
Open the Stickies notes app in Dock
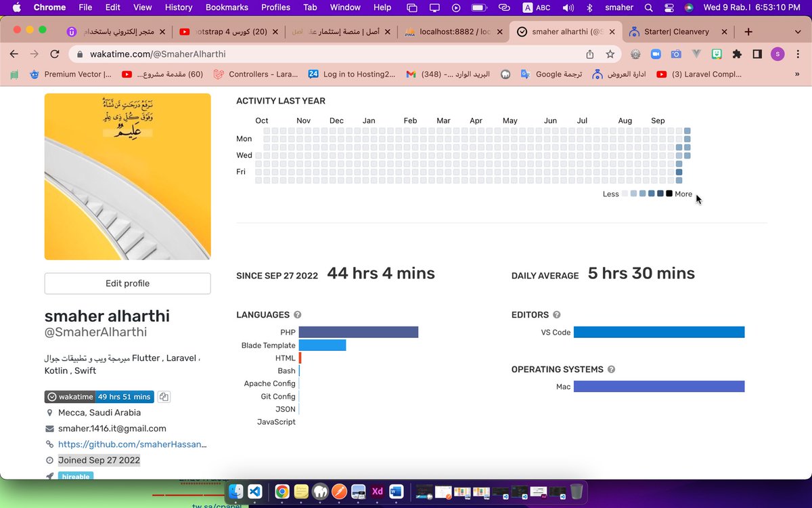(302, 492)
